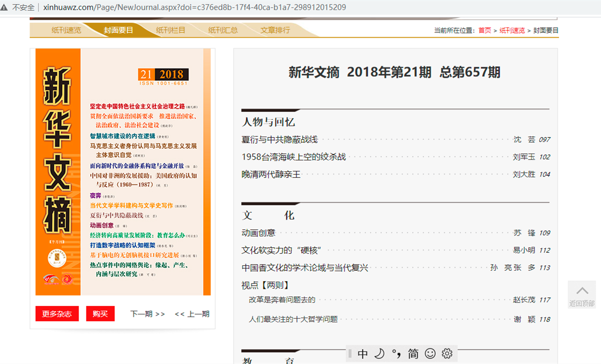This screenshot has height=364, width=601.
Task: Open article 文化软实力的“硬核”
Action: click(x=281, y=250)
